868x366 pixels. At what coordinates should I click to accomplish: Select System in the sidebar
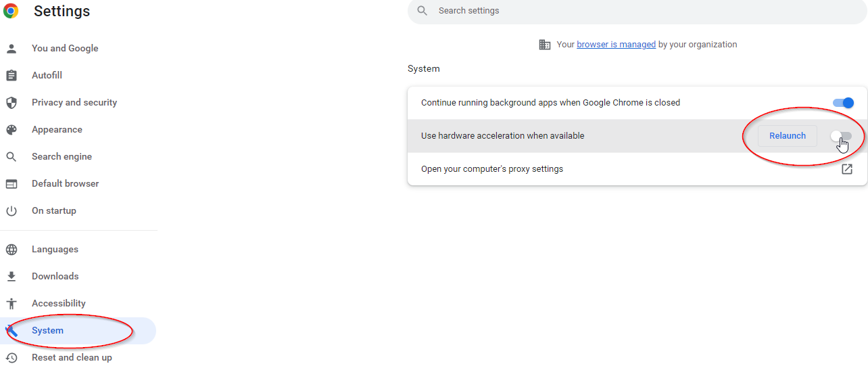47,331
